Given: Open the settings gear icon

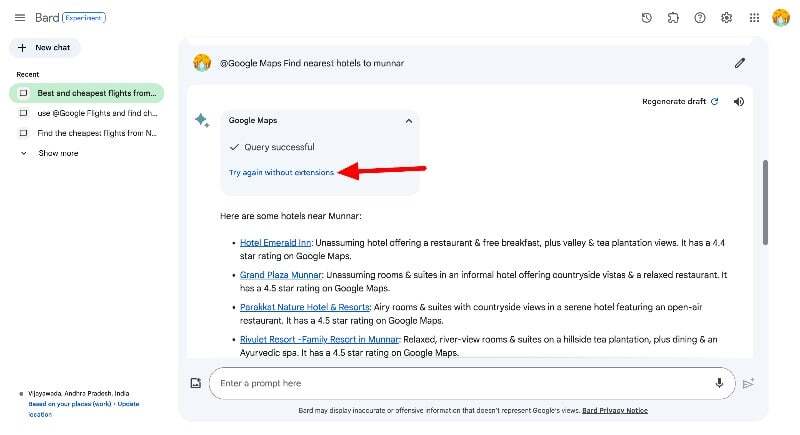Looking at the screenshot, I should tap(726, 18).
